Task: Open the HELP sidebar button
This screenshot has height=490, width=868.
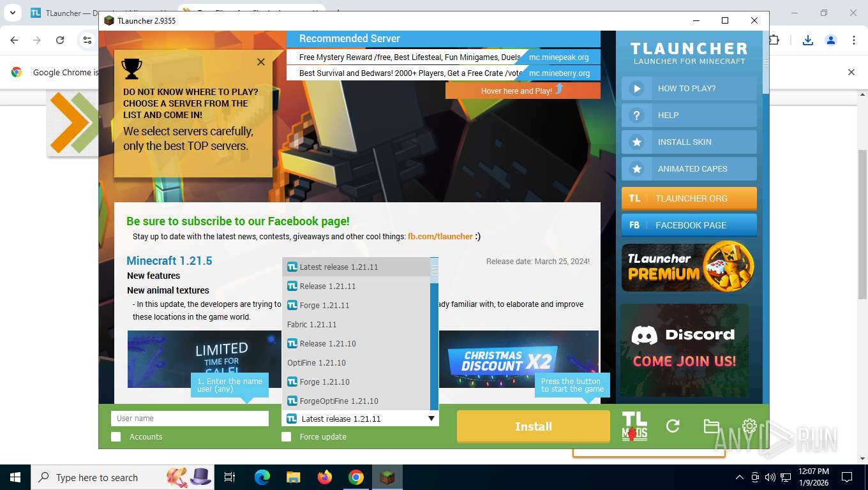Action: 689,115
